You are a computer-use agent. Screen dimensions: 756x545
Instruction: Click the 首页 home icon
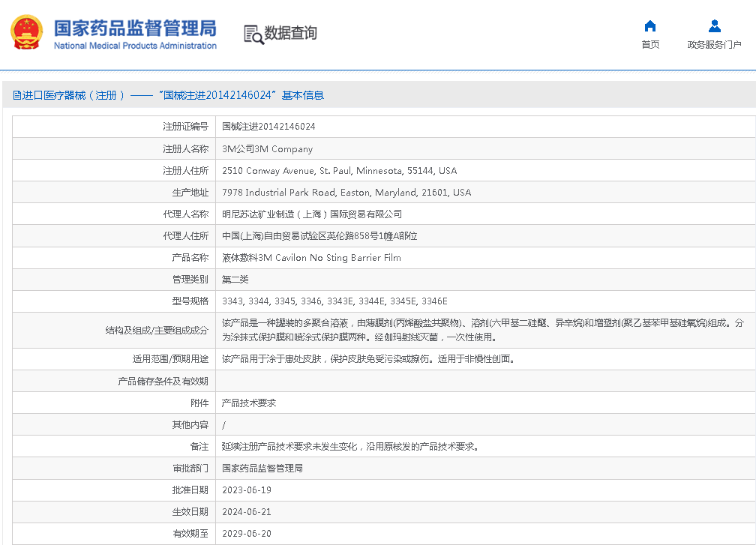tap(650, 25)
